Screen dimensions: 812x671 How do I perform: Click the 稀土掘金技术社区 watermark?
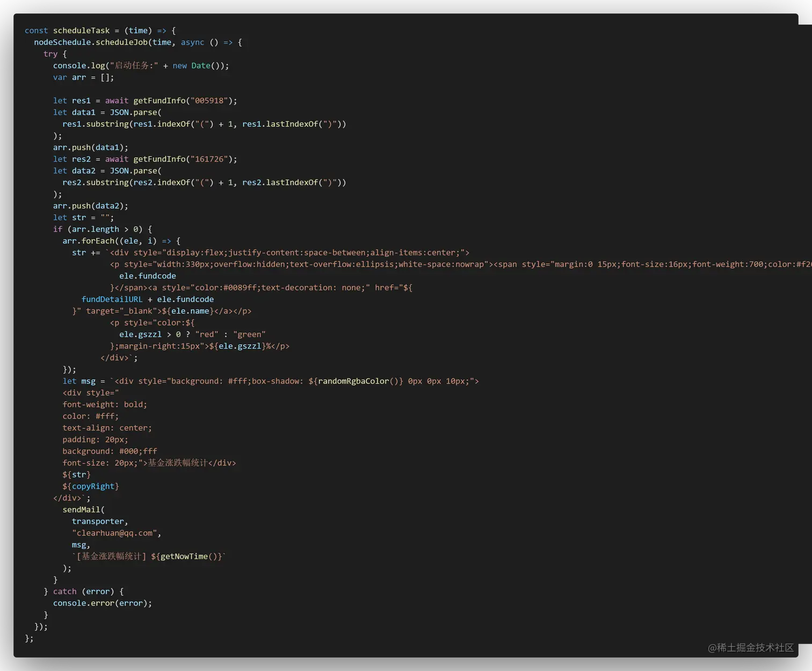[x=751, y=648]
